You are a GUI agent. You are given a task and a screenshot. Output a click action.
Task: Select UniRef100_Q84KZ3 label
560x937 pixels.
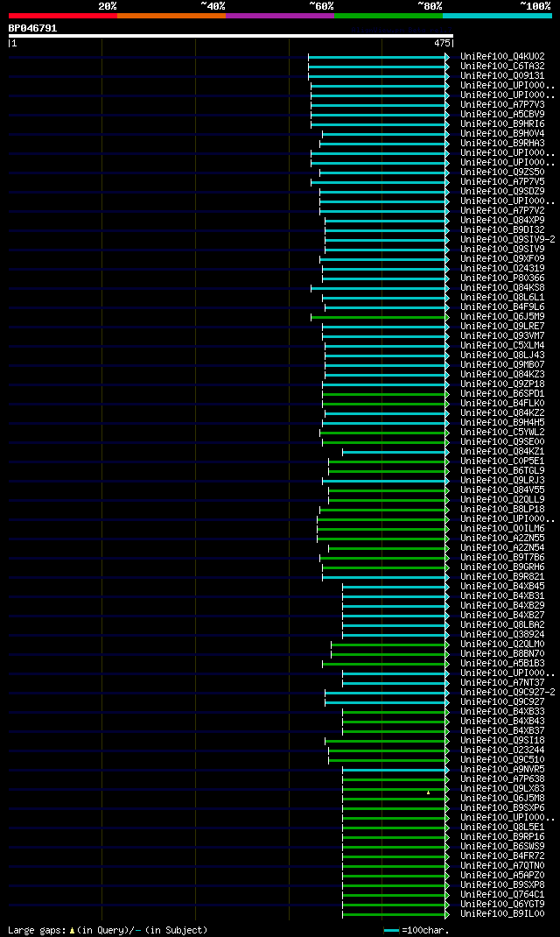pos(502,374)
